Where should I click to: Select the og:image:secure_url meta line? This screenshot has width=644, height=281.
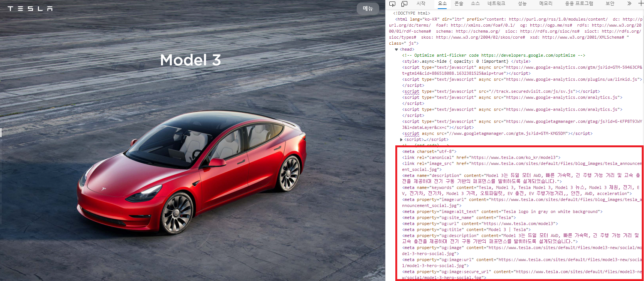pos(522,275)
